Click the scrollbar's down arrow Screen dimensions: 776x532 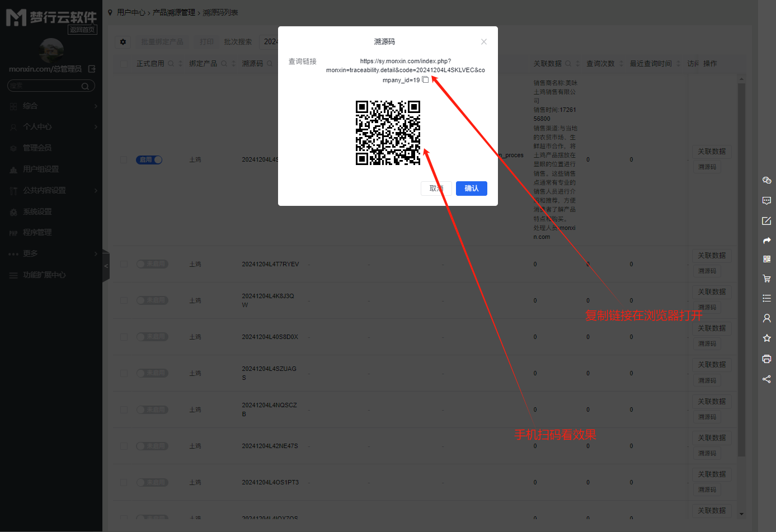point(741,514)
